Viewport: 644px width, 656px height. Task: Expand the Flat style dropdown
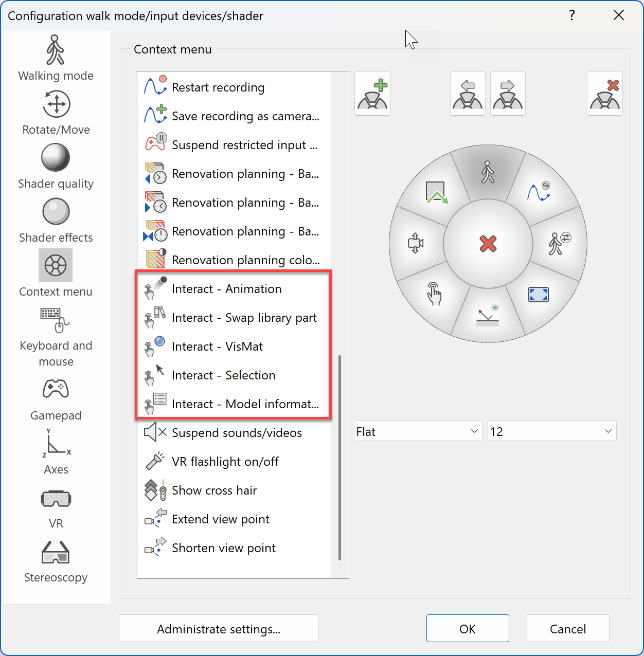point(418,431)
